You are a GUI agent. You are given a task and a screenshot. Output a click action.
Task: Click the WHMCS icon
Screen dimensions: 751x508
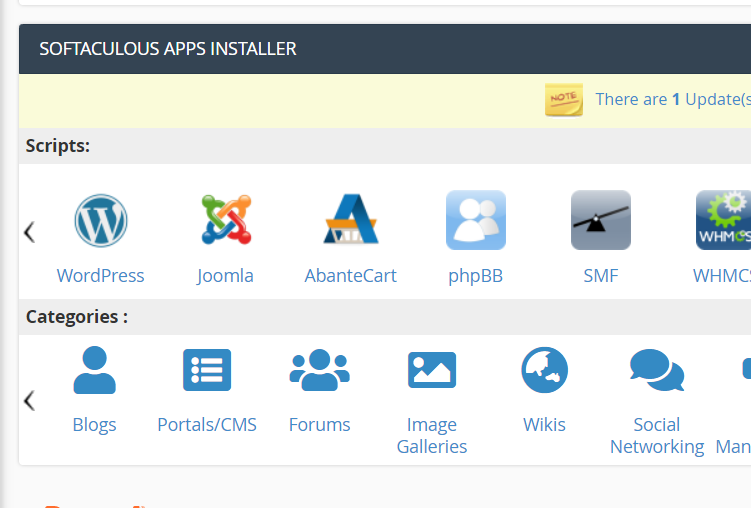(723, 220)
